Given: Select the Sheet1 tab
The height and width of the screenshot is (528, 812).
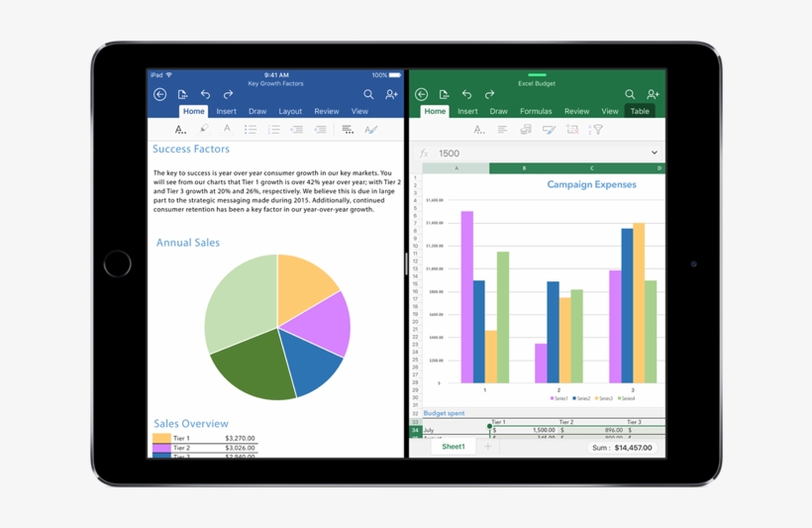Looking at the screenshot, I should tap(454, 446).
